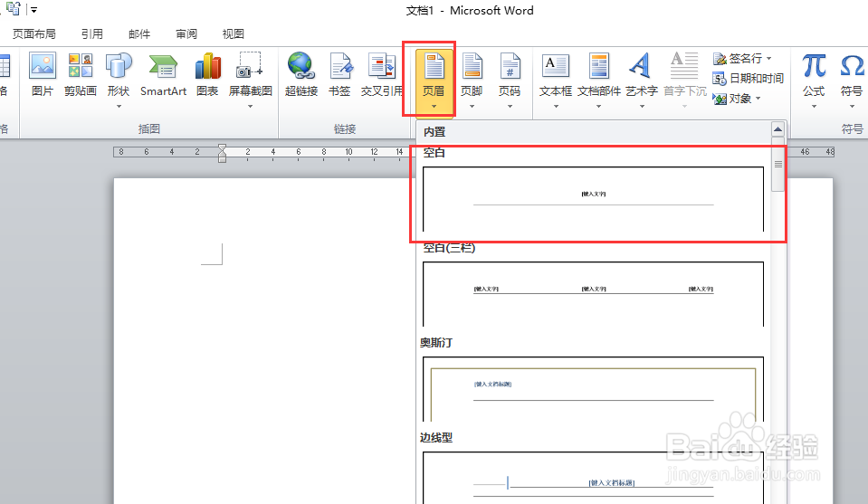Insert a Chart (图表)
The width and height of the screenshot is (868, 504).
click(207, 75)
